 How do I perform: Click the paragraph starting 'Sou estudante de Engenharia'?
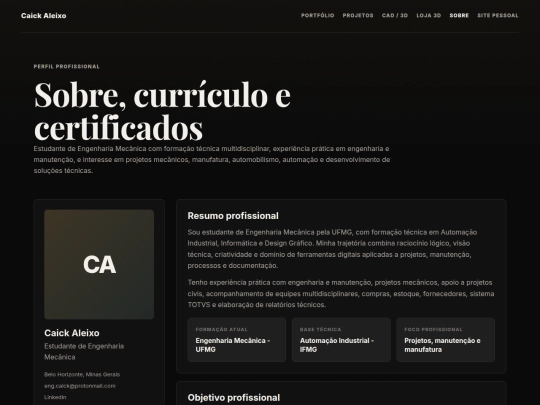[x=332, y=249]
